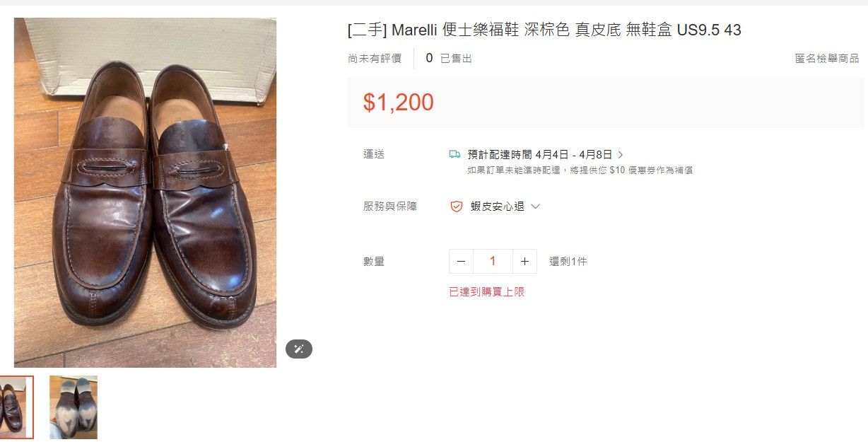
Task: Click the 匿名檢舉商品 report link
Action: tap(826, 58)
